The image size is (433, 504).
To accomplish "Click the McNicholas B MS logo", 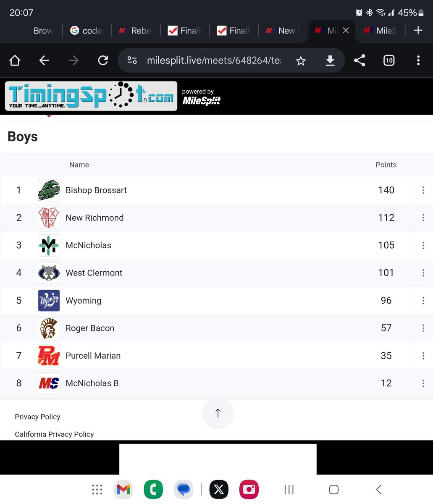I will click(49, 383).
